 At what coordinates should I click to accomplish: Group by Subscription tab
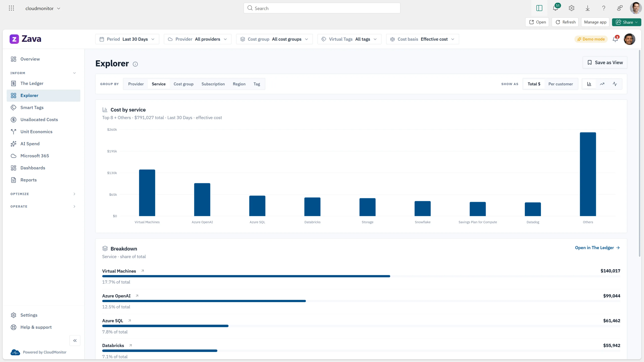[213, 84]
